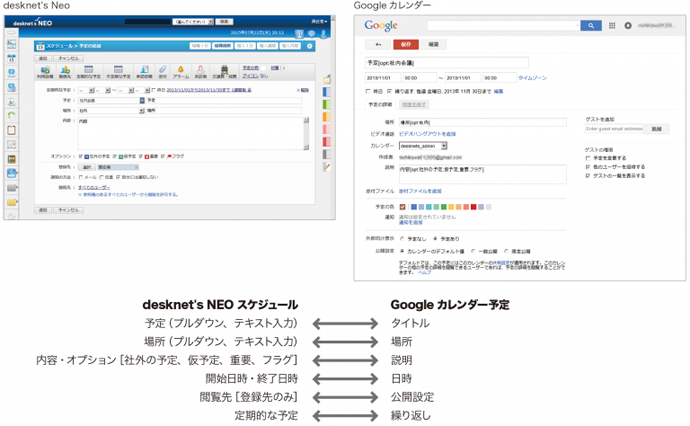This screenshot has width=690, height=426.
Task: Click the attachment paperclip icon in desknet's toolbar
Action: click(x=162, y=70)
